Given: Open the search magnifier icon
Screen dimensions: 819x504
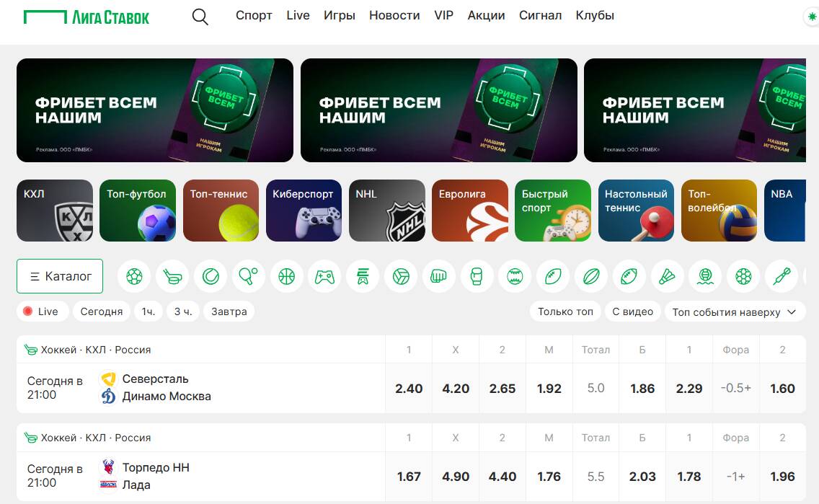Looking at the screenshot, I should pyautogui.click(x=200, y=17).
